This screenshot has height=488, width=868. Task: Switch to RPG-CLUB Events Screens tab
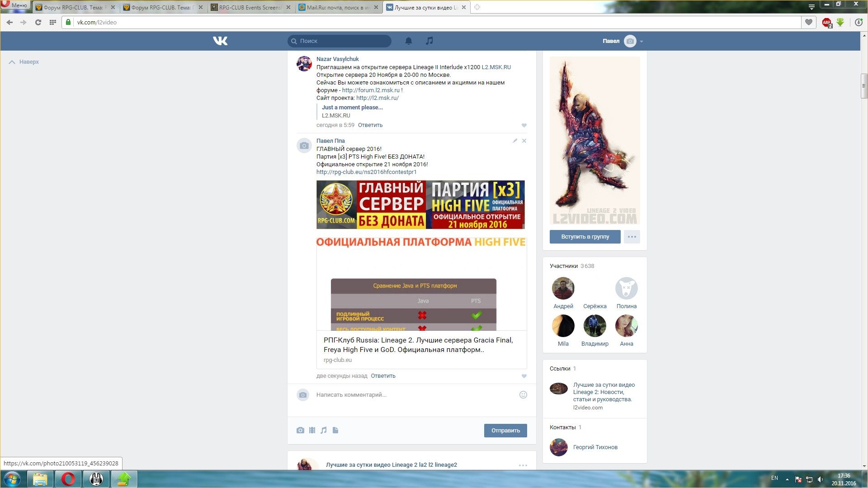(250, 7)
